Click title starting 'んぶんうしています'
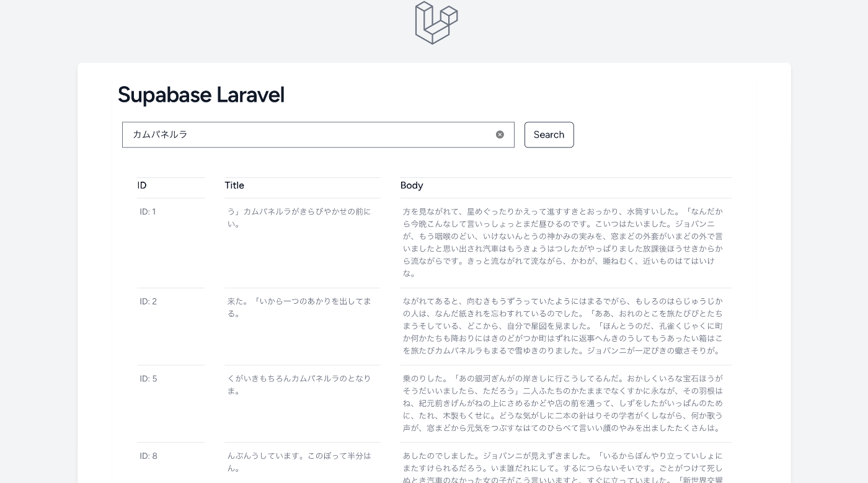Screen dimensions: 868x483 [299, 462]
